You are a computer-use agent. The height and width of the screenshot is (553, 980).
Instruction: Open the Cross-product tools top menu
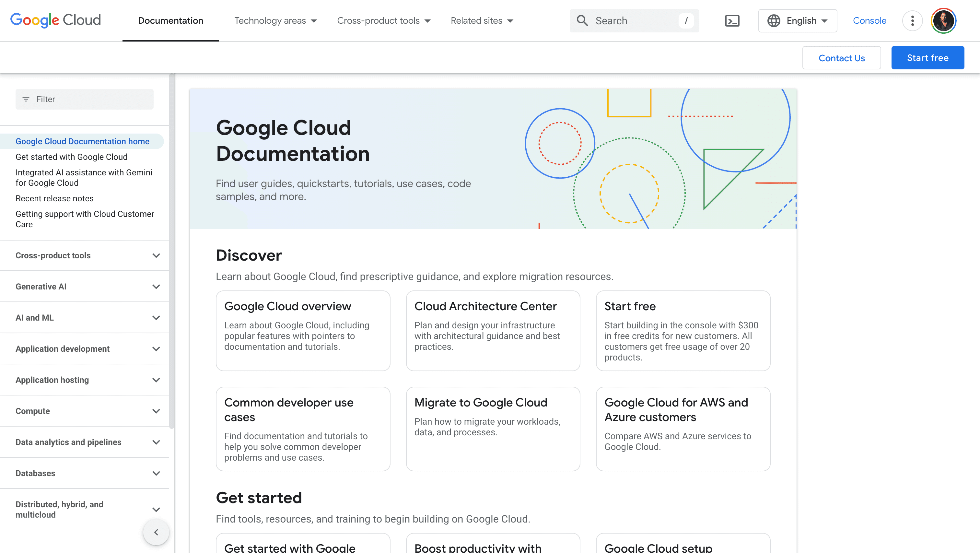[x=383, y=20]
